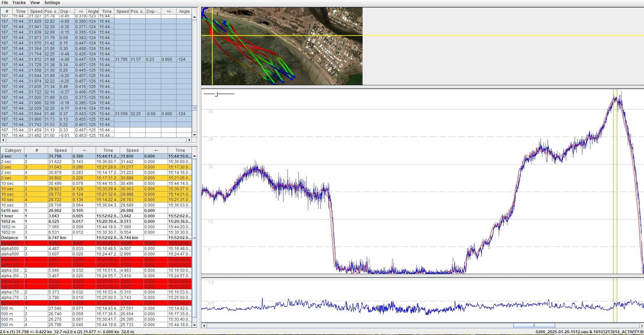This screenshot has height=335, width=644.
Task: Click the rightmost Angle header in the upper table
Action: click(184, 12)
